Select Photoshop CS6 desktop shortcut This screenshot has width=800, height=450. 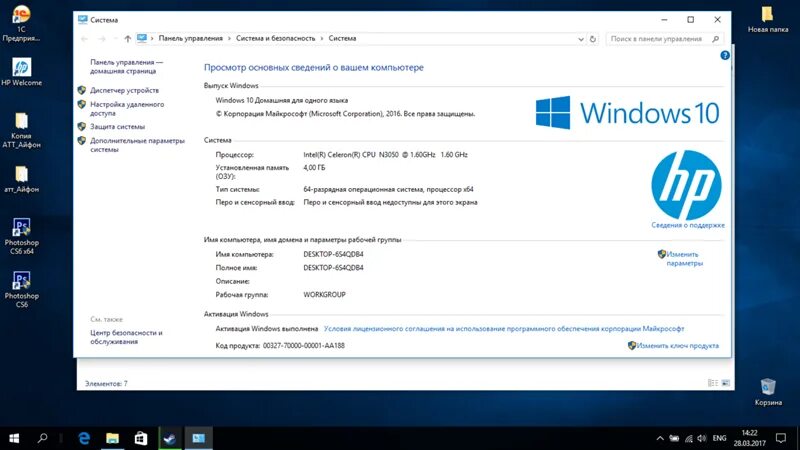[x=21, y=289]
